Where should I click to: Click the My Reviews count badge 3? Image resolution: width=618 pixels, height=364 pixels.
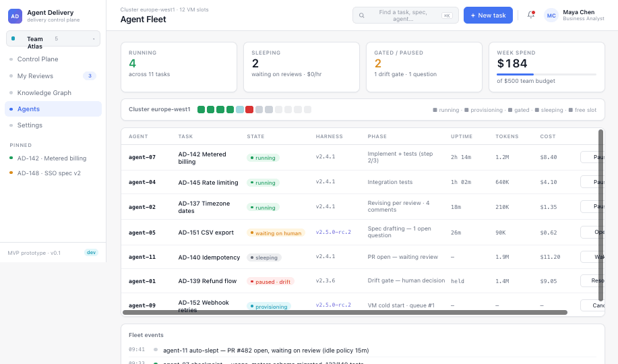click(90, 75)
